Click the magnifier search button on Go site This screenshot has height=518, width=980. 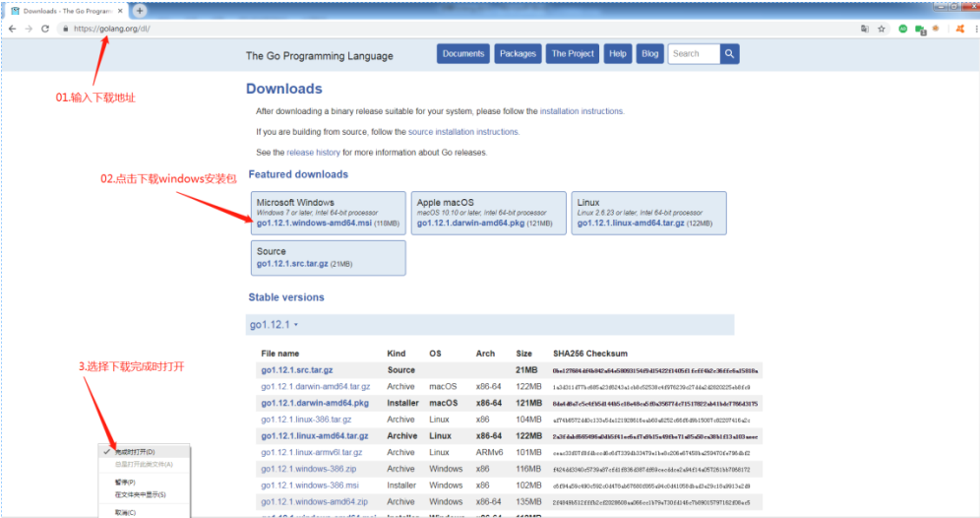click(729, 54)
